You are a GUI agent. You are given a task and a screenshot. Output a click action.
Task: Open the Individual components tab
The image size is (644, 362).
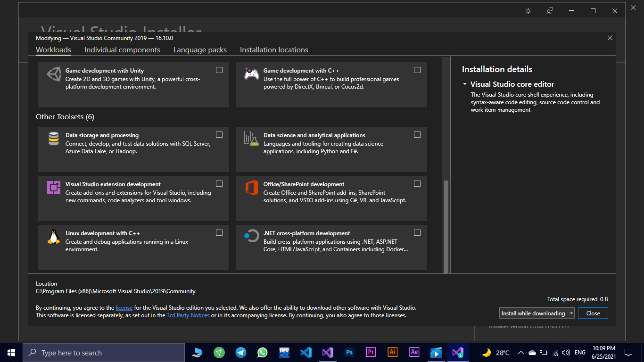(122, 50)
